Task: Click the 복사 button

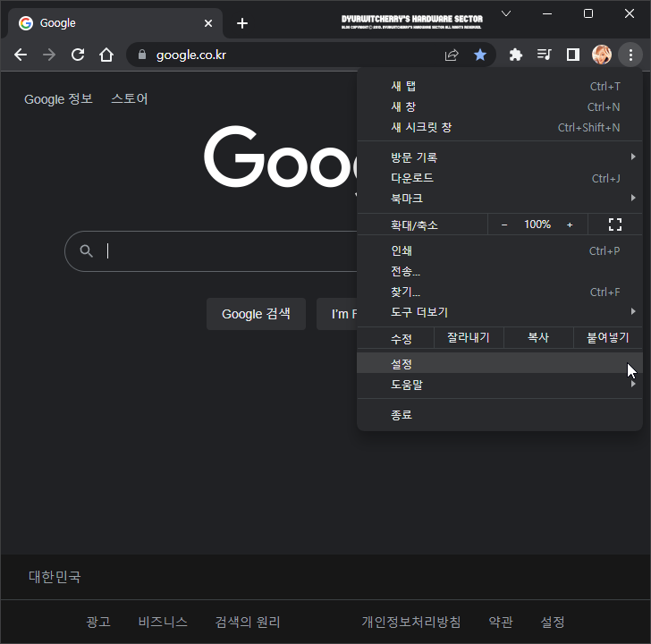Action: 538,337
